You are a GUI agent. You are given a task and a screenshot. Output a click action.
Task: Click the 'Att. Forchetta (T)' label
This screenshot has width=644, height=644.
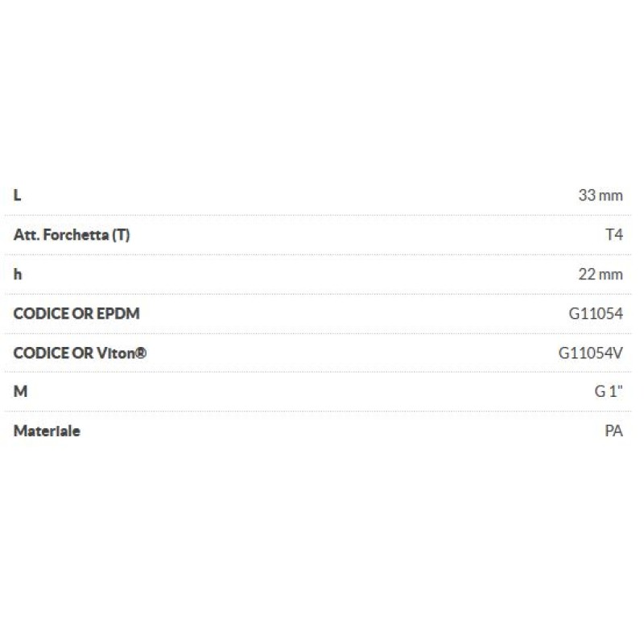tap(72, 235)
